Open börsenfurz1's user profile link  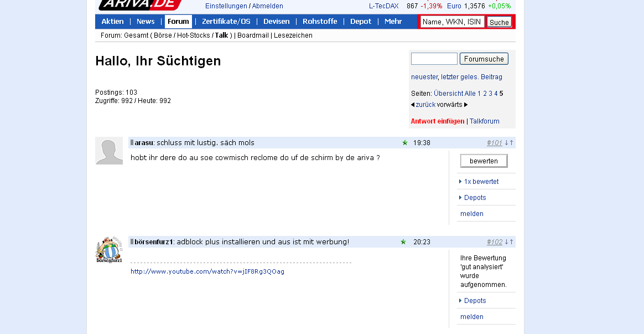click(x=154, y=242)
